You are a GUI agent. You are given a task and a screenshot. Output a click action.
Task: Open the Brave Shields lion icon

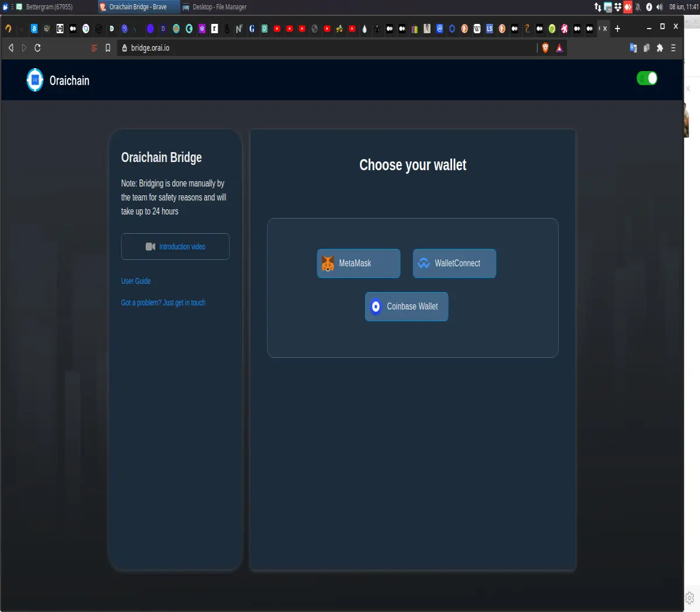point(545,48)
